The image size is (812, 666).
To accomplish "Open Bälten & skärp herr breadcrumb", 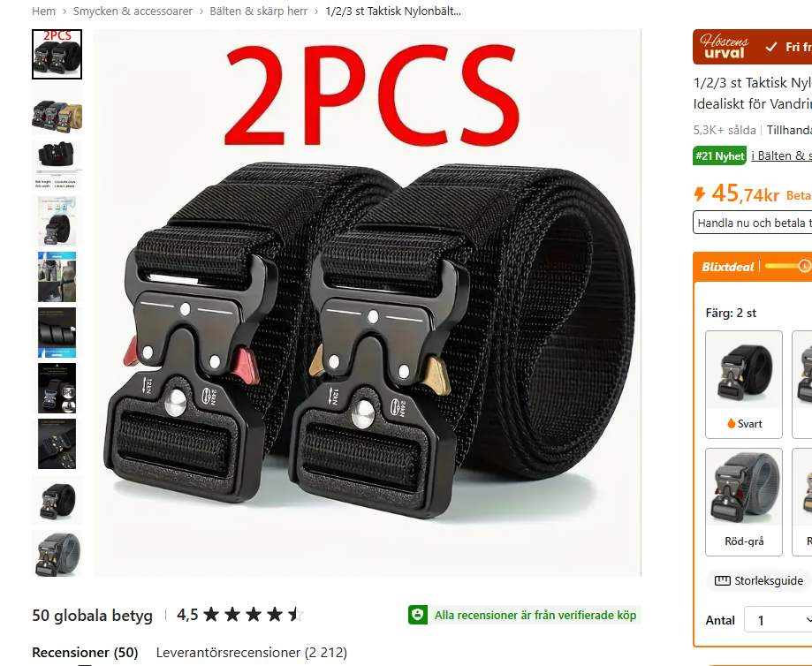I will click(258, 11).
